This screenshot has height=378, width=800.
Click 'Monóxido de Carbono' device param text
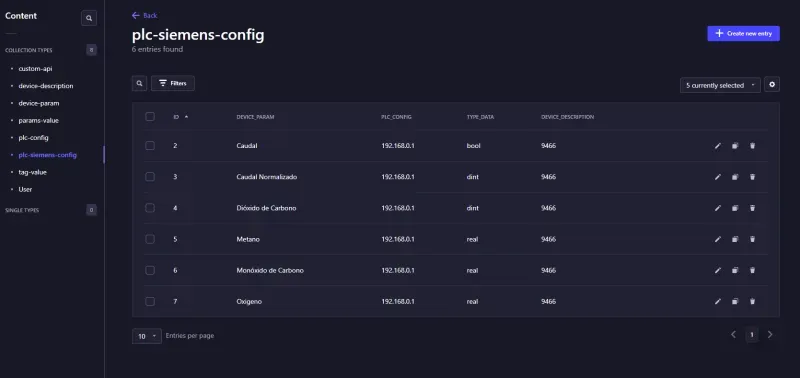[x=270, y=270]
